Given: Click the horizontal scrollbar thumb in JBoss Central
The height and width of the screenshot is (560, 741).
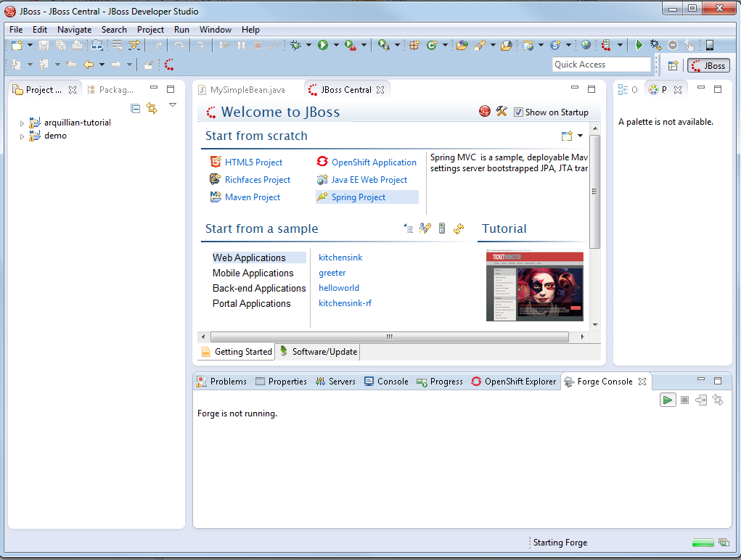Looking at the screenshot, I should [390, 337].
